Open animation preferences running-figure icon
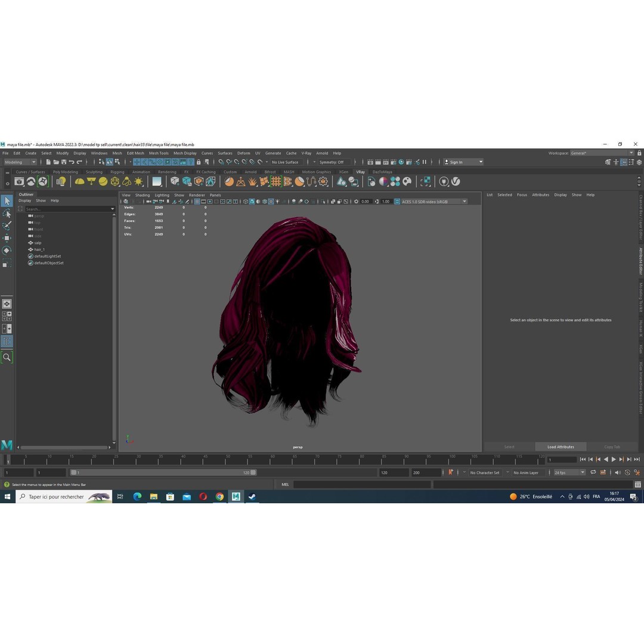Screen dimensions: 644x644 (637, 472)
